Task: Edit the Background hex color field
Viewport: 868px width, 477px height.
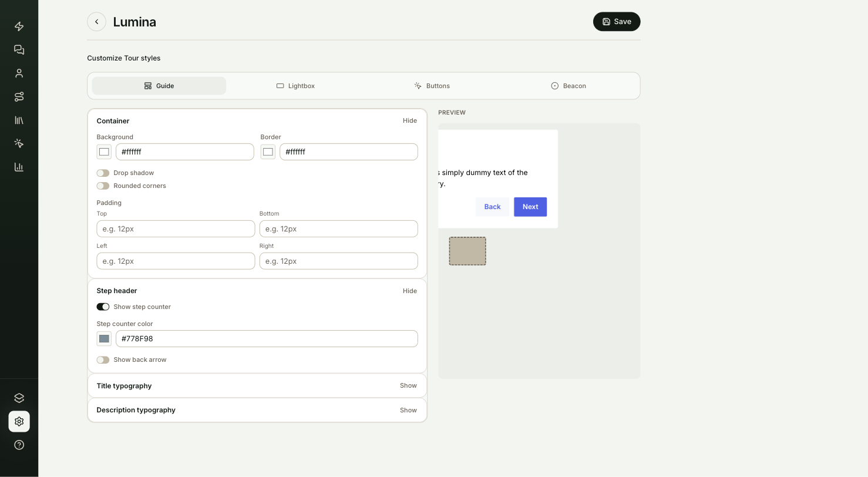Action: pyautogui.click(x=185, y=152)
